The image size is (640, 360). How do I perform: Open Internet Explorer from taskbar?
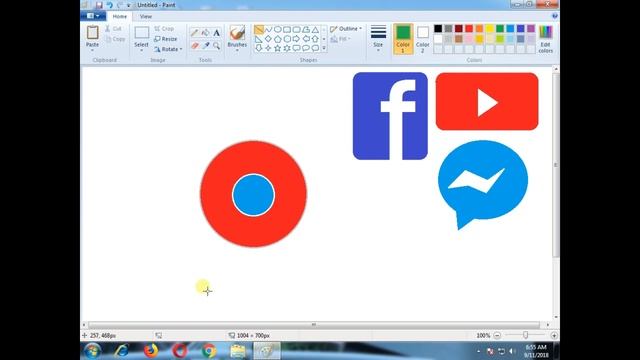pos(122,351)
